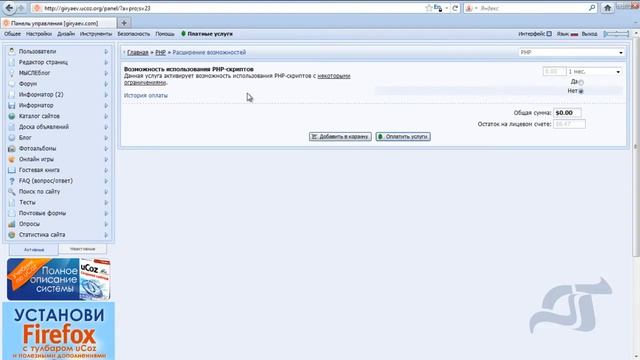
Task: Click the Тесты sidebar icon
Action: 11,202
